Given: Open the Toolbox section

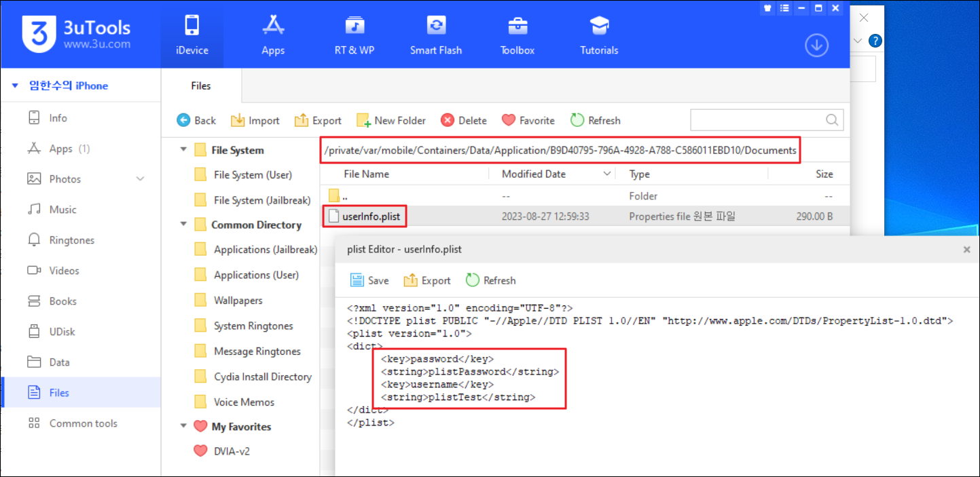Looking at the screenshot, I should pos(518,35).
